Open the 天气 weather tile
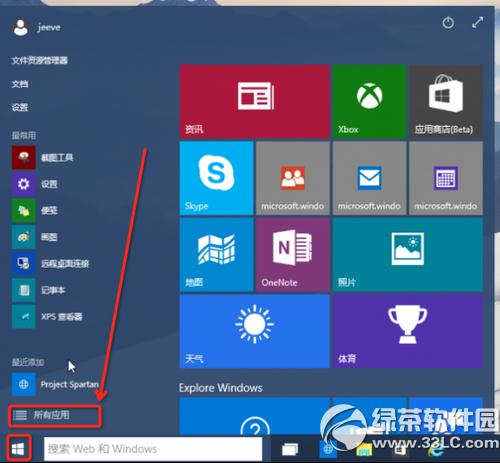Viewport: 500px width, 463px height. click(255, 331)
